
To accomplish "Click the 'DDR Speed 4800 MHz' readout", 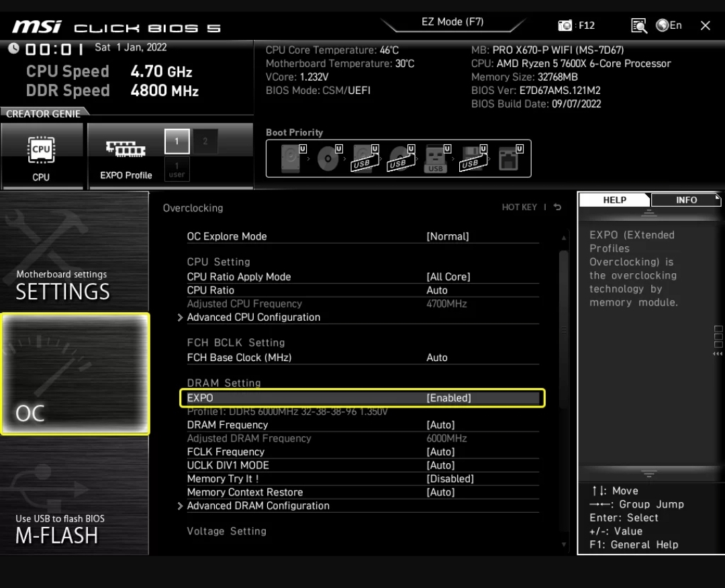I will (112, 90).
